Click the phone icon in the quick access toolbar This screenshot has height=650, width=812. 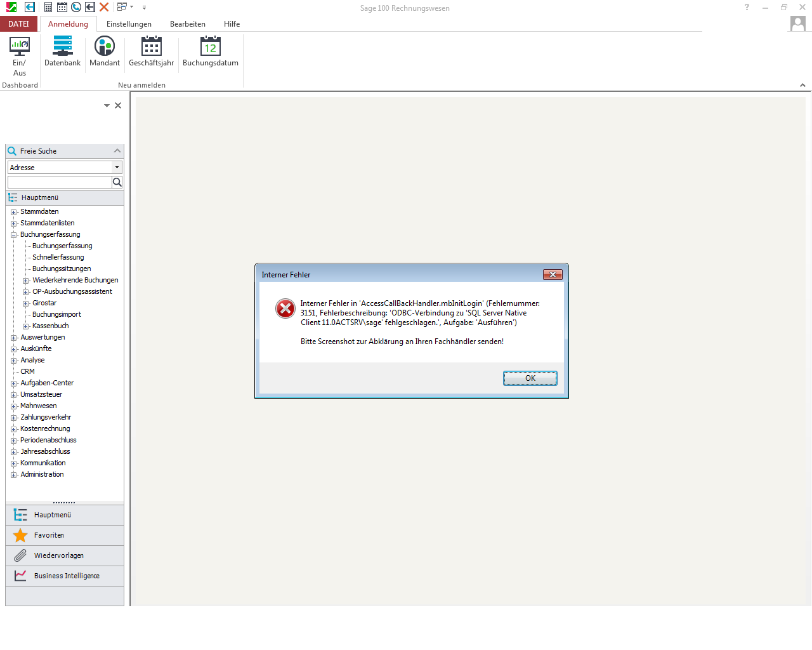tap(76, 7)
